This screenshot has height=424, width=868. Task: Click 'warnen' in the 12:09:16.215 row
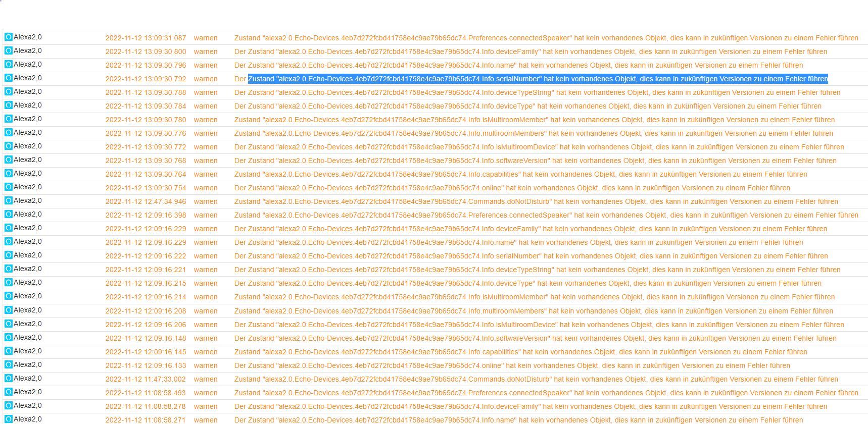point(206,283)
